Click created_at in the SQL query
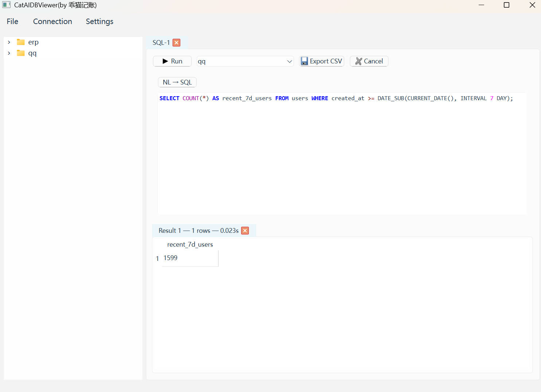The height and width of the screenshot is (392, 541). coord(348,98)
